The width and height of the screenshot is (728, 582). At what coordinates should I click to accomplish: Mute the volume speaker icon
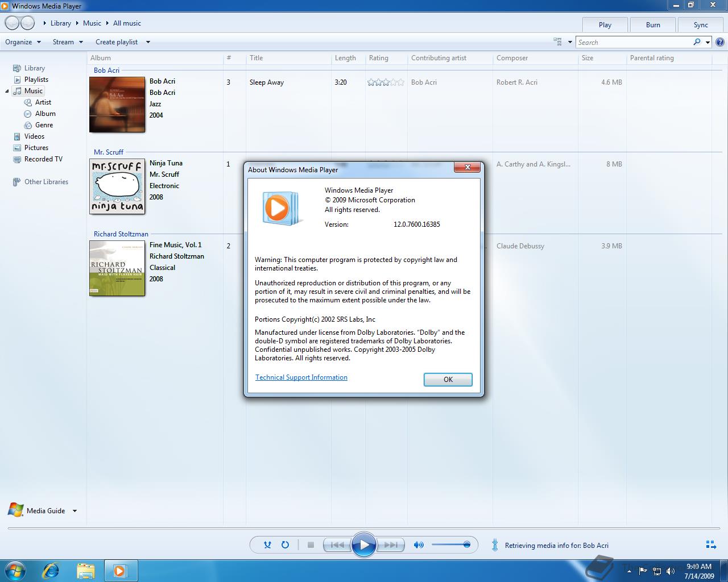419,544
